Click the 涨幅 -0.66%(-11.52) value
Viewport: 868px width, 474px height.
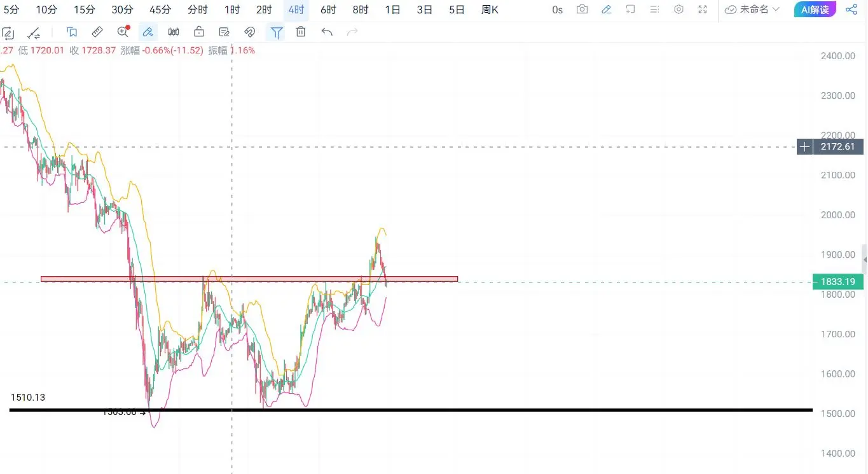point(162,50)
